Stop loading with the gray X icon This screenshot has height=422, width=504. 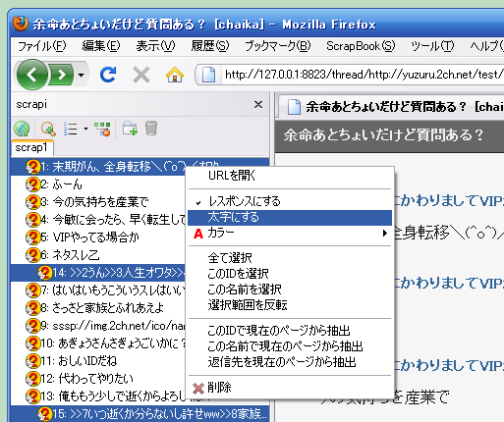click(141, 75)
